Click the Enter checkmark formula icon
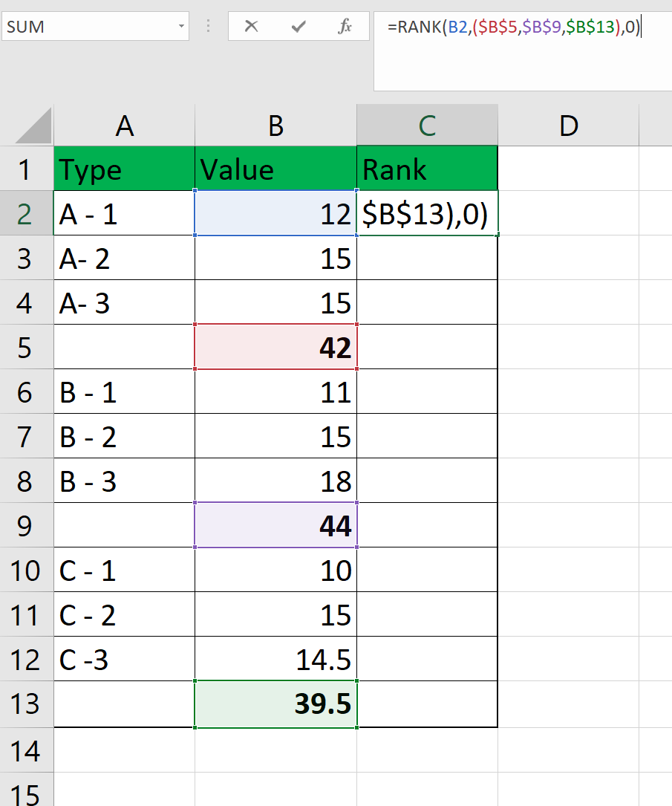Screen dimensions: 672x806 click(299, 27)
